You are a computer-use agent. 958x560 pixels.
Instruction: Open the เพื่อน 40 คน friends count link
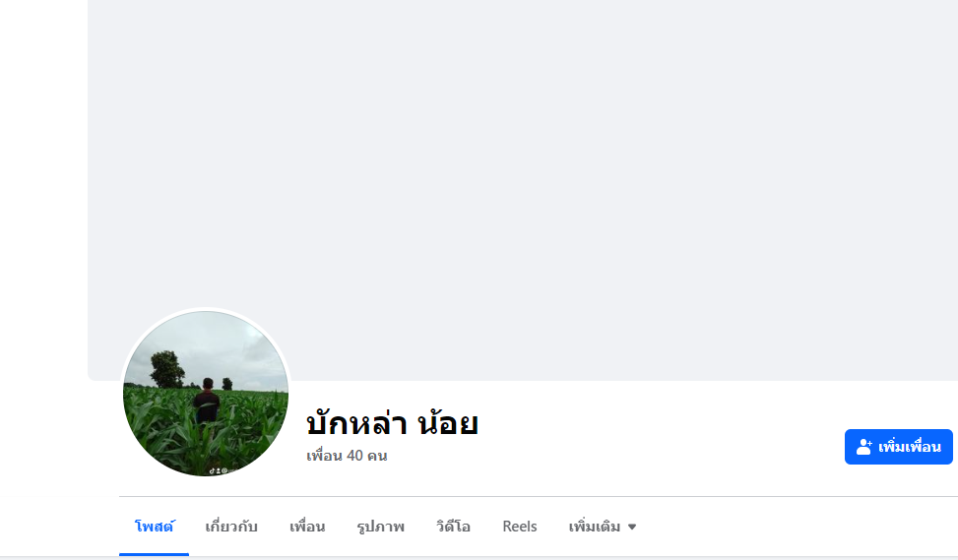coord(347,456)
